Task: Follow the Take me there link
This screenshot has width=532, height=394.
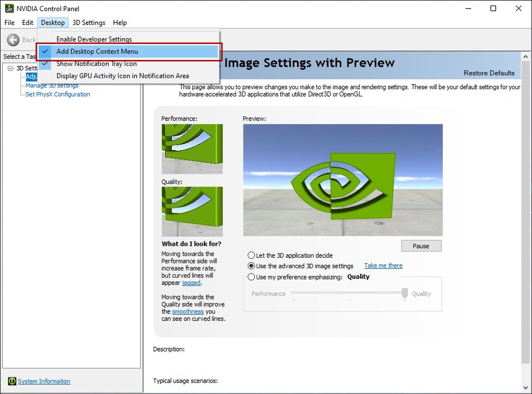Action: point(383,265)
